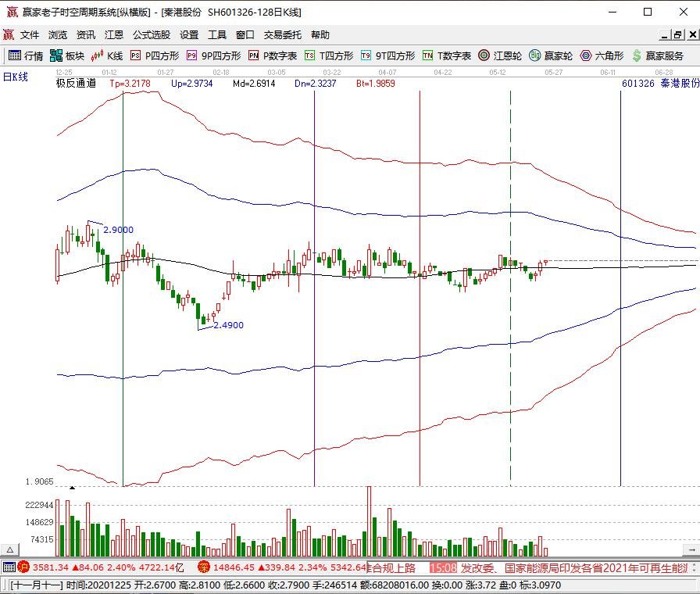Image resolution: width=700 pixels, height=594 pixels.
Task: Click the 1.9065 price axis label
Action: (x=39, y=481)
